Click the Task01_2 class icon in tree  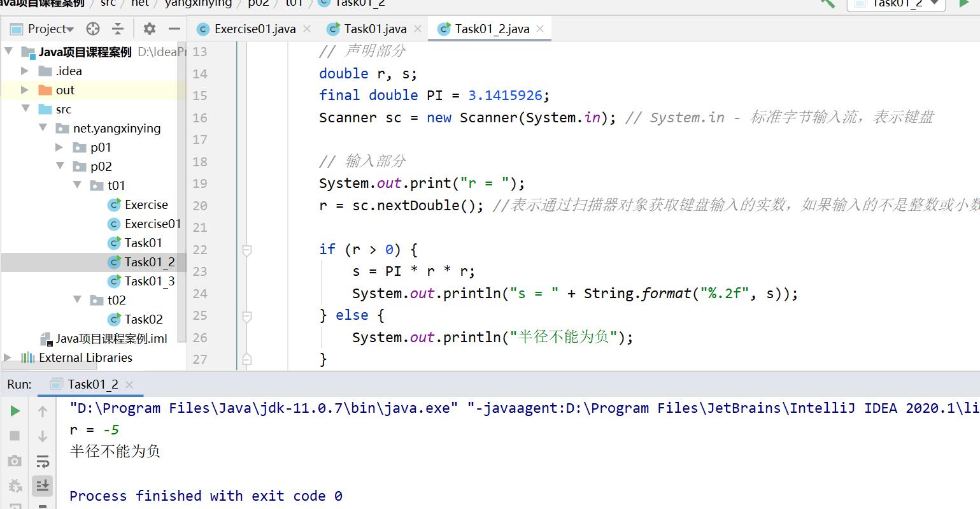click(x=115, y=262)
